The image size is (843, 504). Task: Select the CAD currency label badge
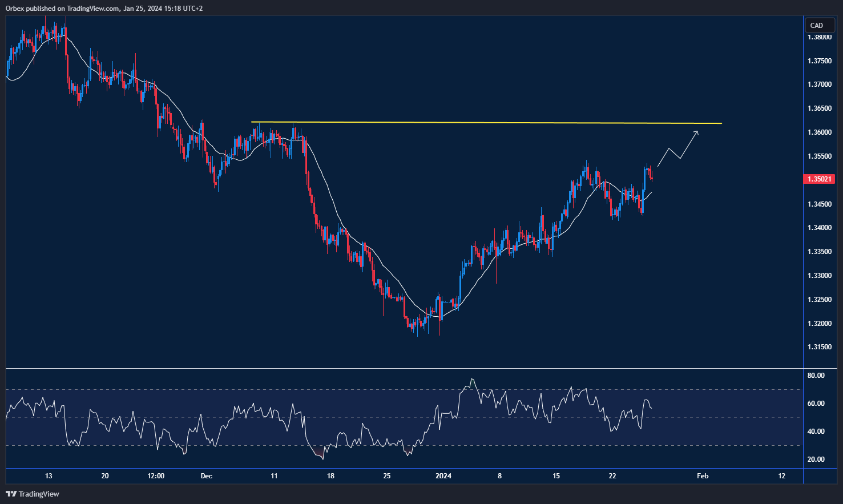point(819,25)
